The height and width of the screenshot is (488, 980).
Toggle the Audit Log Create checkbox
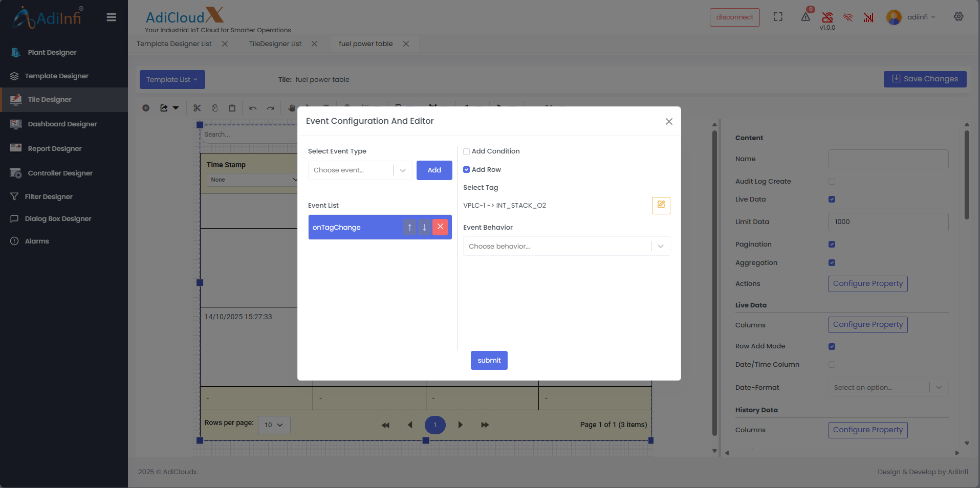(832, 182)
